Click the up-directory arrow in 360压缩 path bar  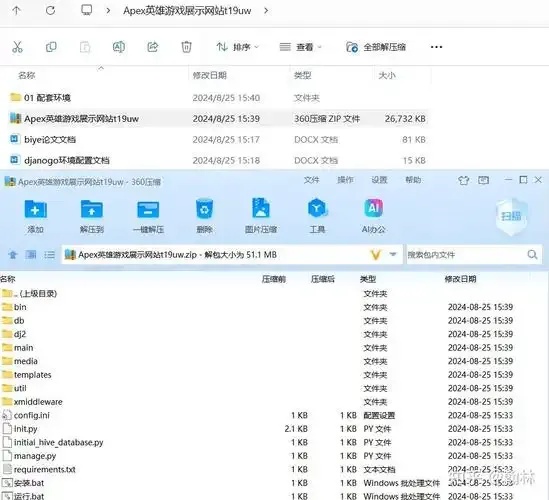coord(13,255)
